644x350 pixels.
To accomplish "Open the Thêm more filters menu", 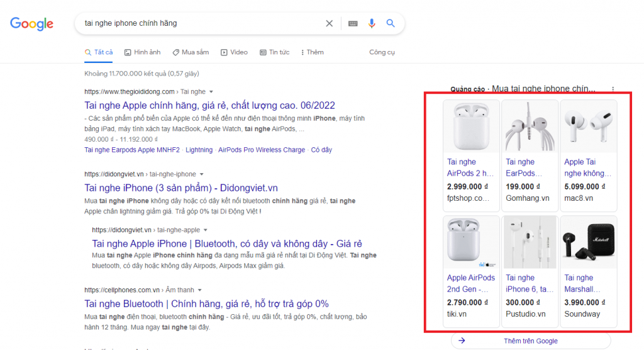I will (312, 52).
